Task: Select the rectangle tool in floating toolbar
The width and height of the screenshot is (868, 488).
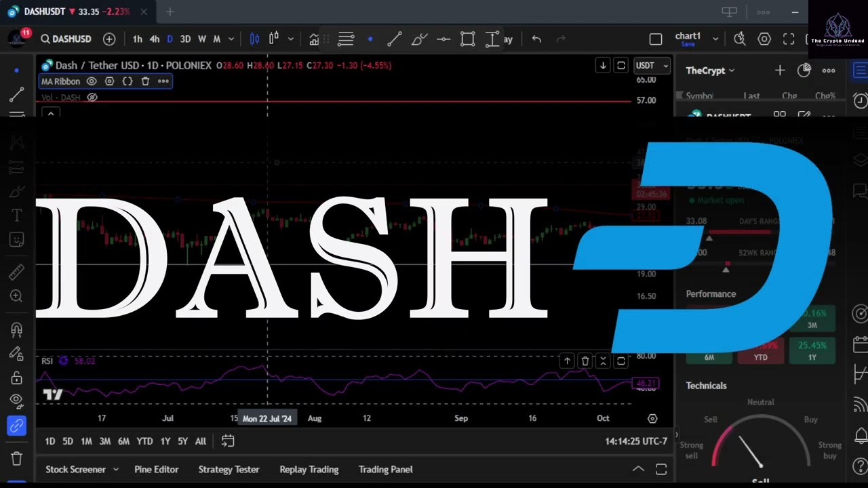Action: click(468, 39)
